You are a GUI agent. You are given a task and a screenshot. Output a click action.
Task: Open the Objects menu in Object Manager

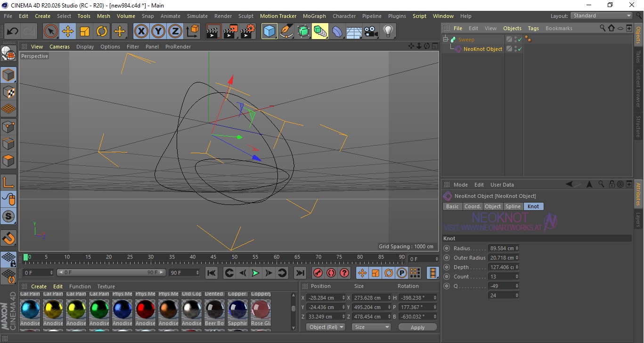[512, 28]
